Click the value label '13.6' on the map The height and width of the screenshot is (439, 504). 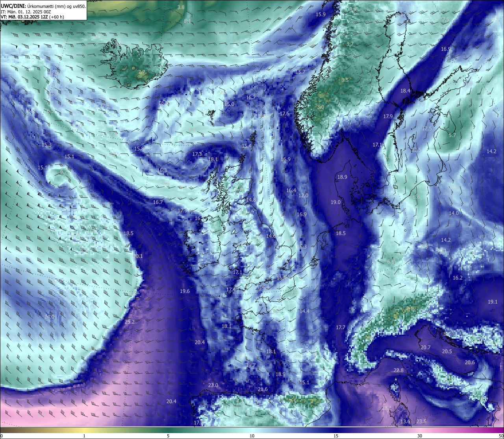click(x=405, y=422)
